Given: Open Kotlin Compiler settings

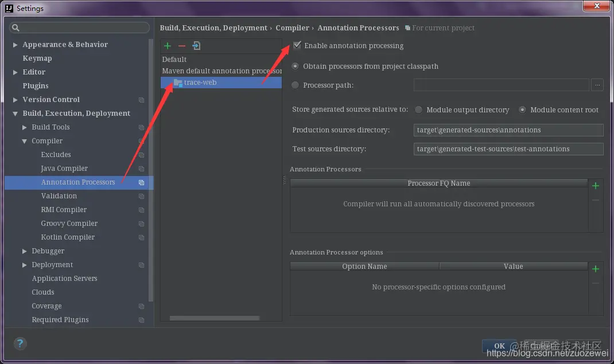Looking at the screenshot, I should coord(68,237).
